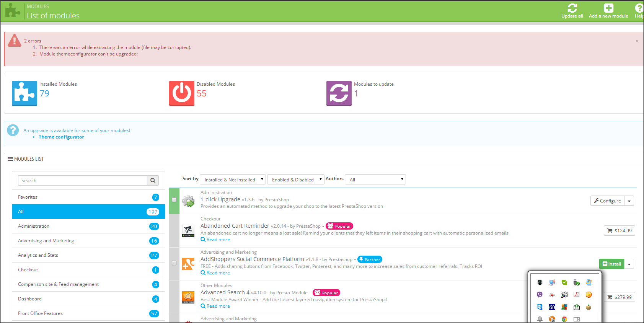Click the 1-click Upgrade module icon

point(188,201)
